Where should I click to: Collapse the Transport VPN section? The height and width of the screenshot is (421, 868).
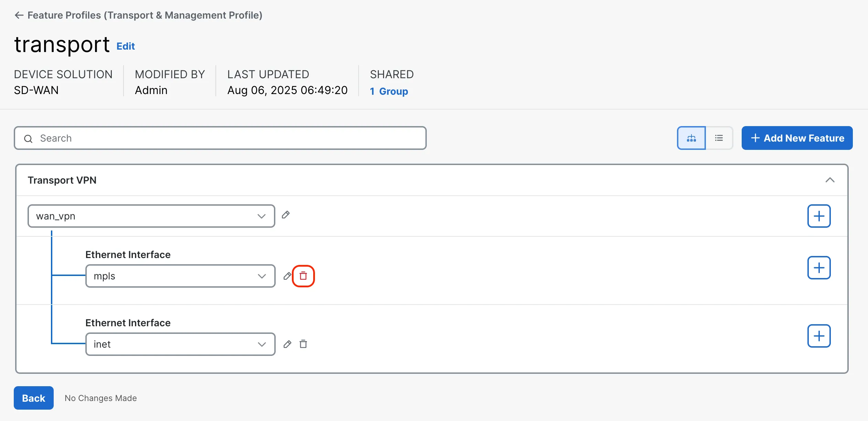[830, 180]
